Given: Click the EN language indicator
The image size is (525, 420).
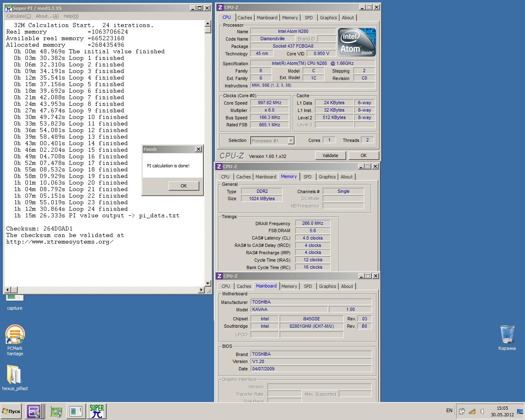Looking at the screenshot, I should [x=449, y=411].
